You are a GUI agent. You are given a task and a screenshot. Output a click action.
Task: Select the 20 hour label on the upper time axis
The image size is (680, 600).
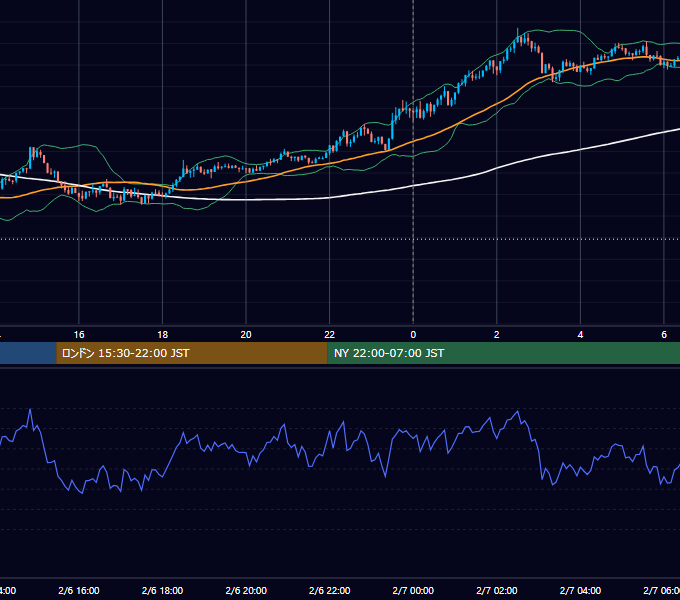pyautogui.click(x=246, y=335)
